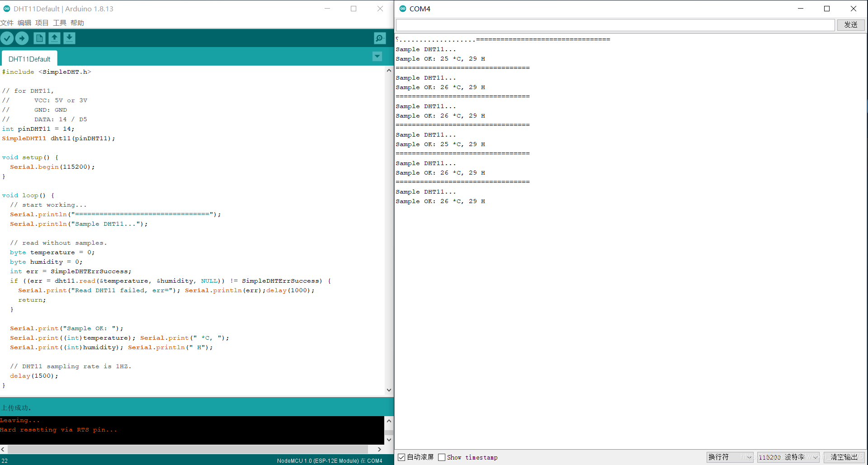868x465 pixels.
Task: Open the 文件 menu
Action: pos(7,23)
